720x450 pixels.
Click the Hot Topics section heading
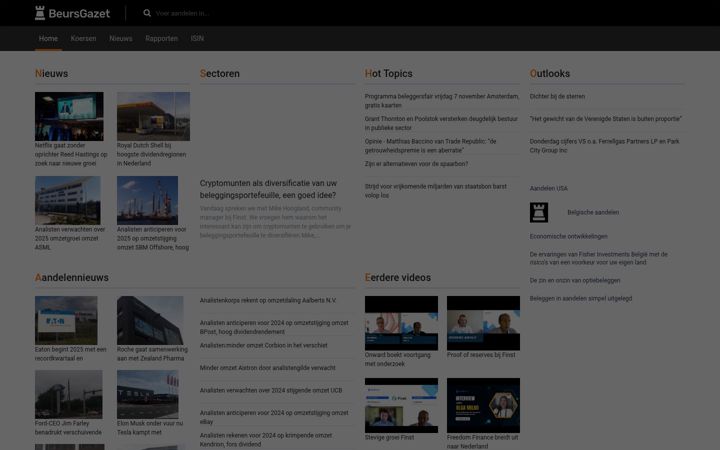click(388, 73)
